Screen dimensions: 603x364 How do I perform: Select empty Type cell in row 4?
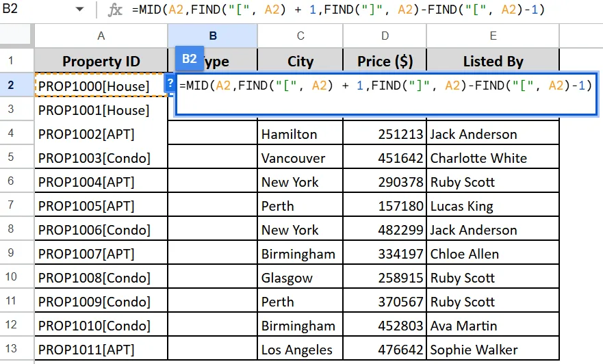point(213,133)
